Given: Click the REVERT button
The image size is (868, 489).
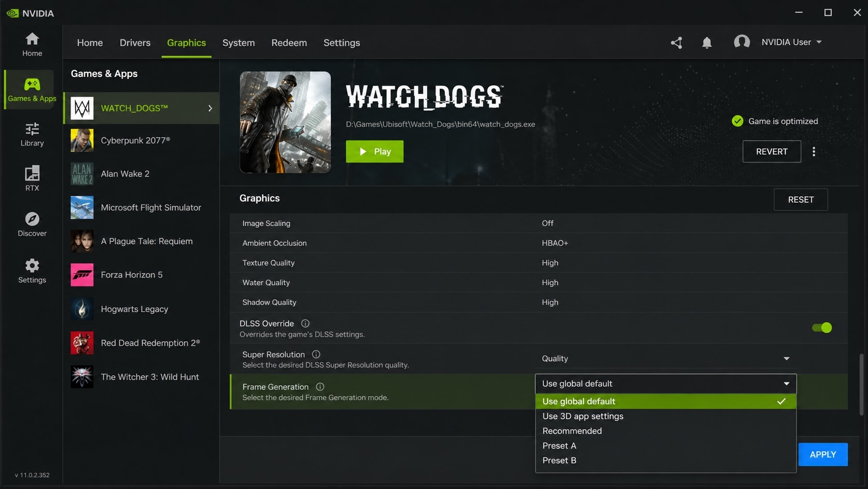Looking at the screenshot, I should point(771,151).
